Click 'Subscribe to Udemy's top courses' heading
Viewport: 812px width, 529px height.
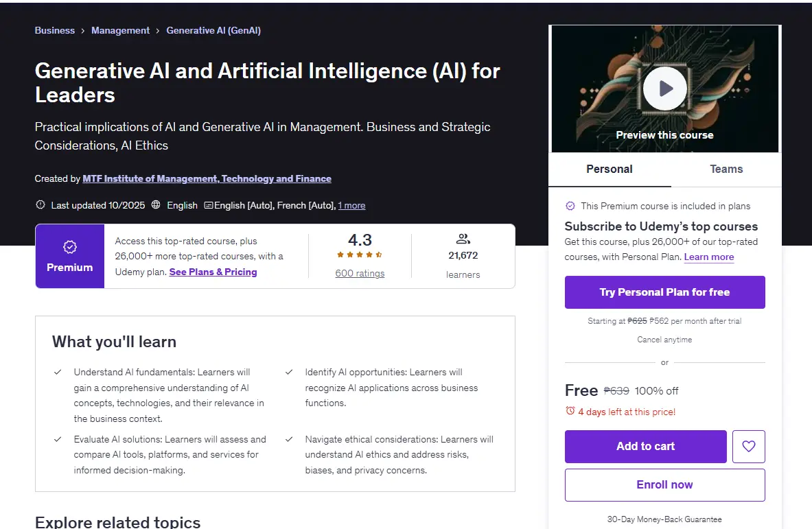[x=661, y=226]
